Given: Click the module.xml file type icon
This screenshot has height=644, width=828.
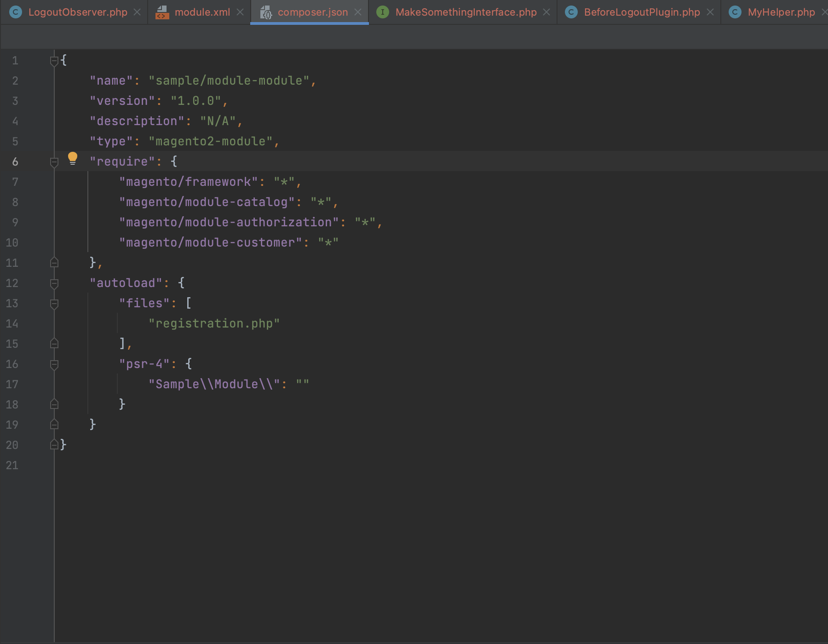Looking at the screenshot, I should click(162, 12).
